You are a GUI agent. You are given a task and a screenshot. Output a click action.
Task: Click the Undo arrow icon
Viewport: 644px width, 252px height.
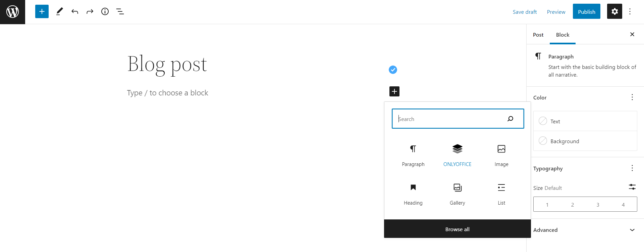click(74, 11)
